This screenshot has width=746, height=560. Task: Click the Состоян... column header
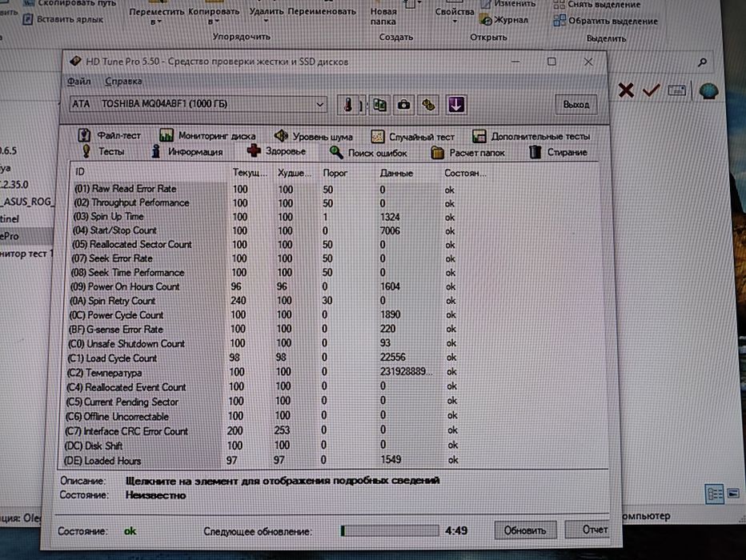click(465, 173)
